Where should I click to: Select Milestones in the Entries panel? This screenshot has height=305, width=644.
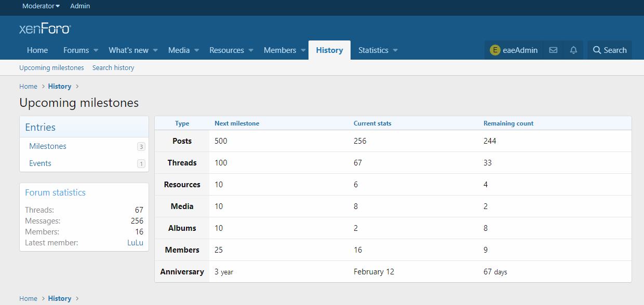(48, 146)
